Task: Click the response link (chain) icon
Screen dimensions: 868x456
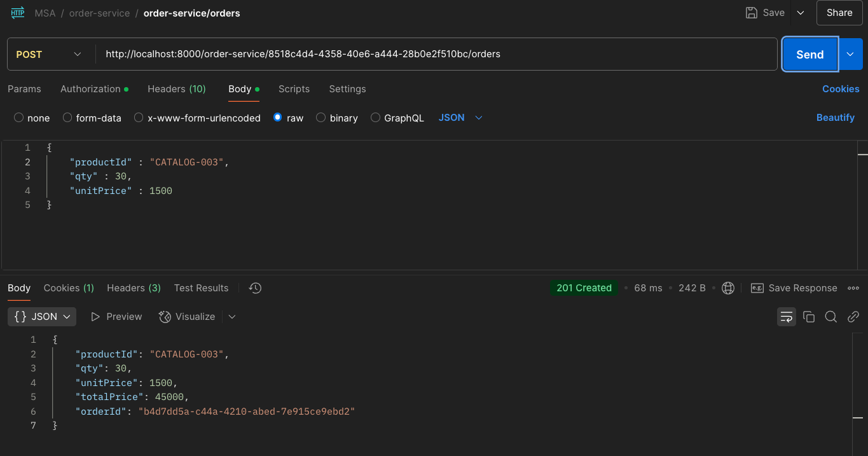Action: 853,317
